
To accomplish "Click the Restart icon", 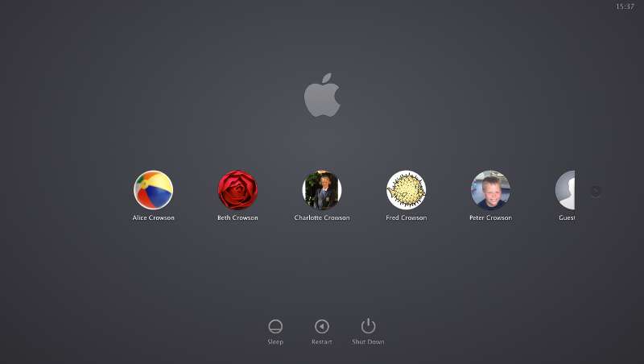I will click(321, 326).
